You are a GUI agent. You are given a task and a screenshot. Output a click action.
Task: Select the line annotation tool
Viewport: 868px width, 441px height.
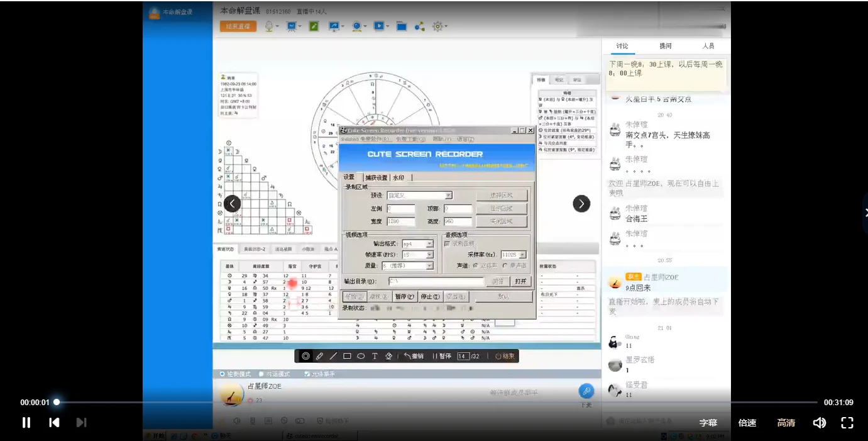(x=333, y=356)
